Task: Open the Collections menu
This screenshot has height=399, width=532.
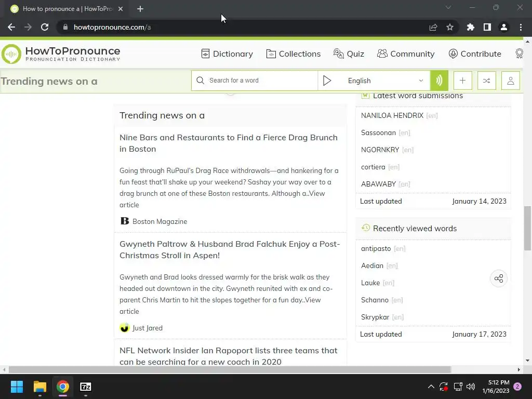Action: 293,54
